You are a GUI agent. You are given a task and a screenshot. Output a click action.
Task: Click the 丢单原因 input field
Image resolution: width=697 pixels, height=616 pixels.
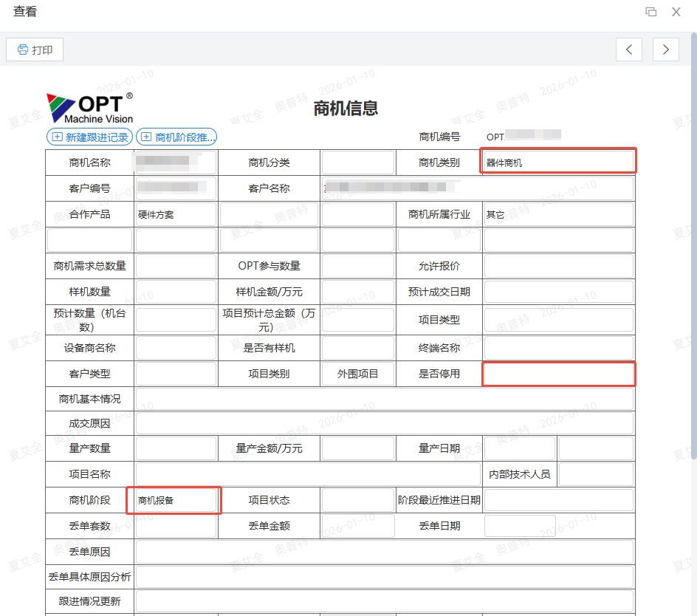point(384,552)
